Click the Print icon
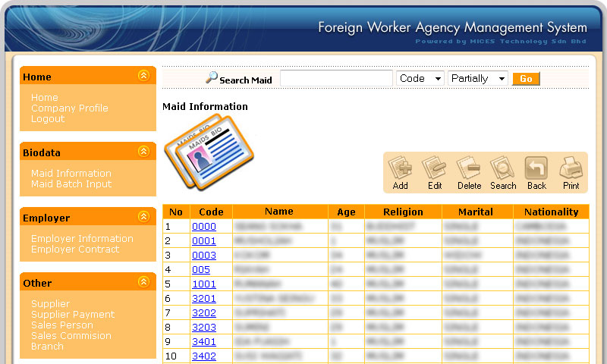The width and height of the screenshot is (607, 364). click(x=571, y=168)
